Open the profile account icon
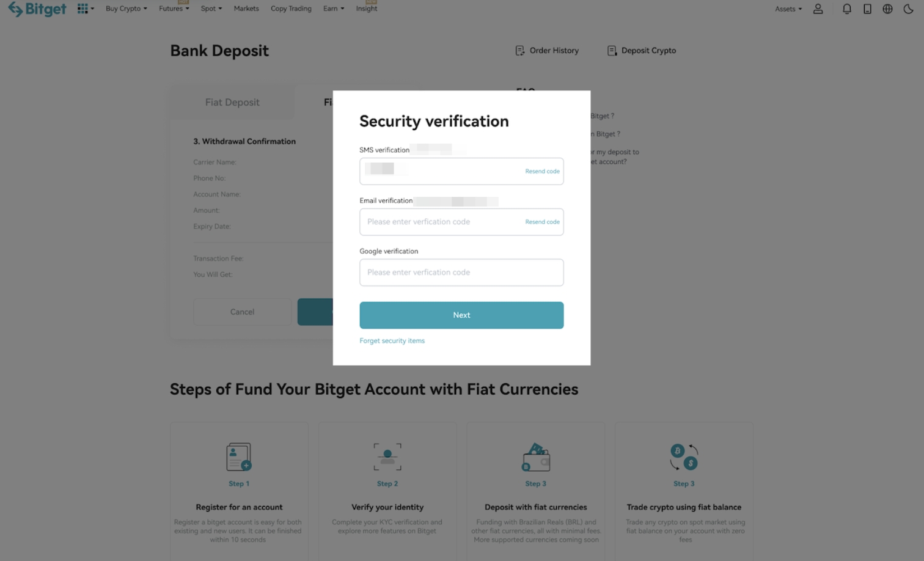The image size is (924, 561). point(818,9)
